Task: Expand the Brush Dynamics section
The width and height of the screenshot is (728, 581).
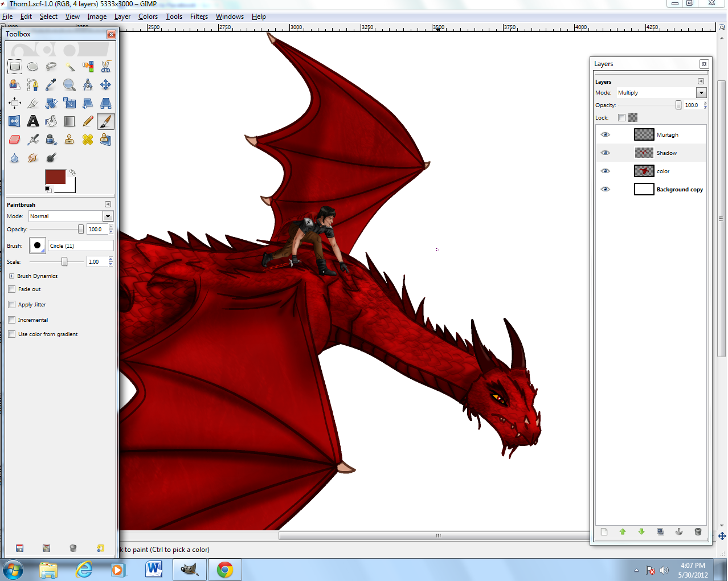Action: [11, 276]
